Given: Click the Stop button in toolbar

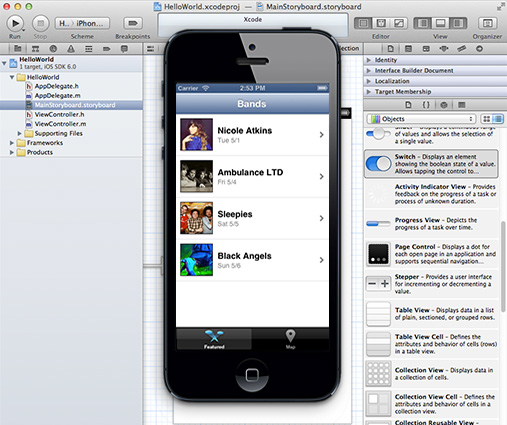Looking at the screenshot, I should (40, 23).
